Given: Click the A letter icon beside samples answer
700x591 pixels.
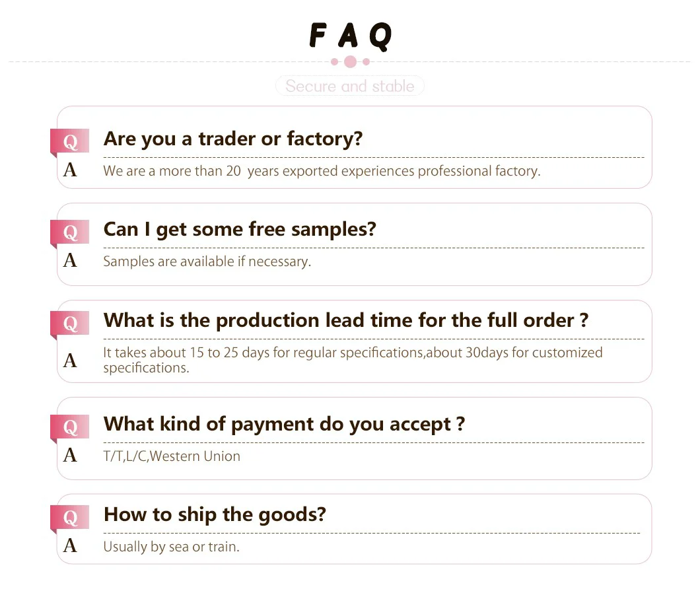Looking at the screenshot, I should click(69, 261).
